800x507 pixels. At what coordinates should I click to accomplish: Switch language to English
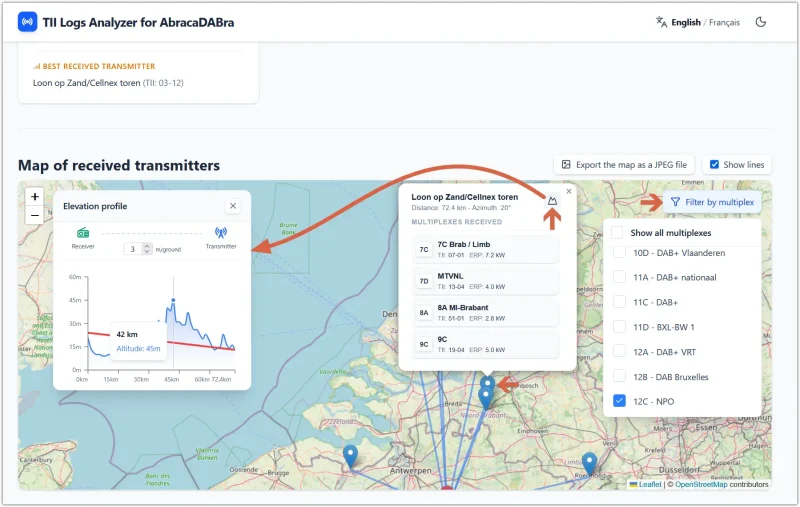click(x=686, y=22)
